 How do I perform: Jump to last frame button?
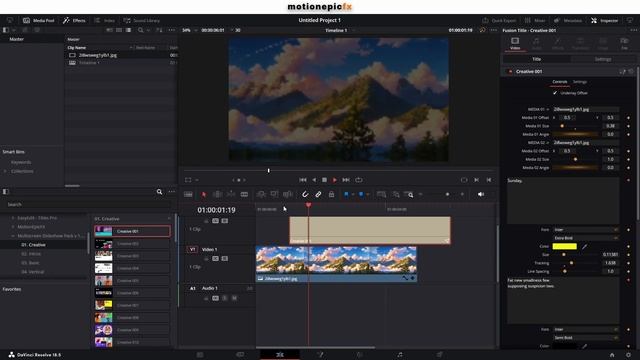(x=346, y=180)
